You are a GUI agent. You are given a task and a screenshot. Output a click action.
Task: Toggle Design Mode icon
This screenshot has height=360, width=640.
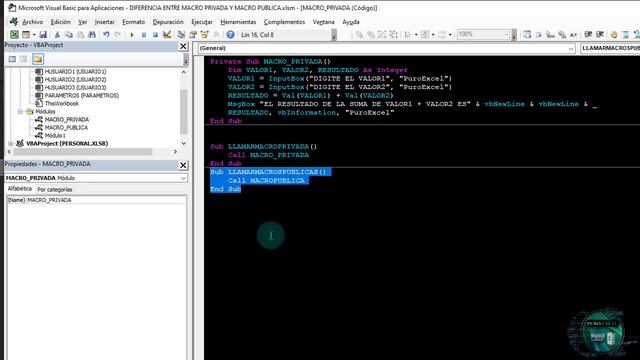tap(167, 35)
